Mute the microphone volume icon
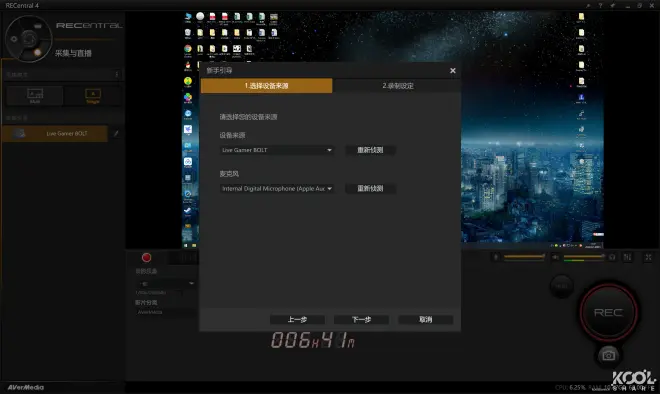Image resolution: width=660 pixels, height=394 pixels. 496,257
